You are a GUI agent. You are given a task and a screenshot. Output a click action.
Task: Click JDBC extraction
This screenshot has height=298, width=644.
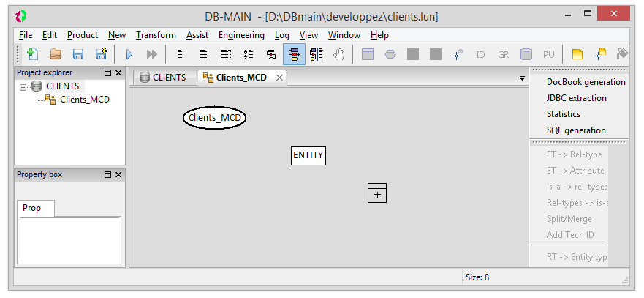pos(577,98)
